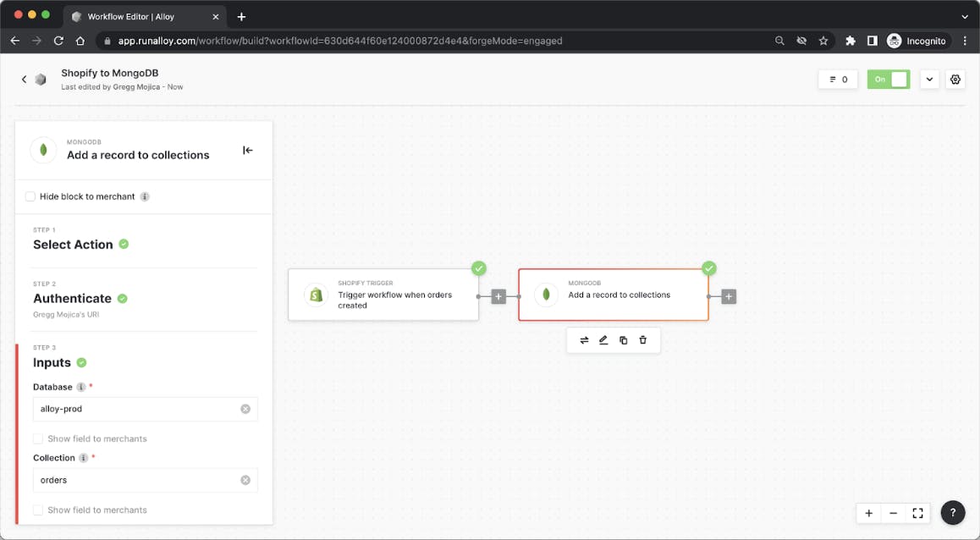Expand the Select Action step
Image resolution: width=980 pixels, height=540 pixels.
click(x=73, y=245)
